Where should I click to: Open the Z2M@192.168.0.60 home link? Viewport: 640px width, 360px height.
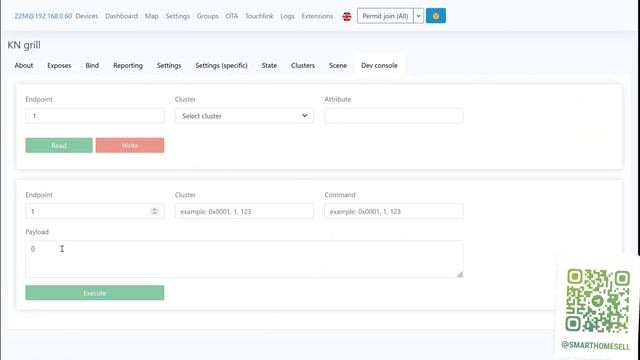point(43,16)
